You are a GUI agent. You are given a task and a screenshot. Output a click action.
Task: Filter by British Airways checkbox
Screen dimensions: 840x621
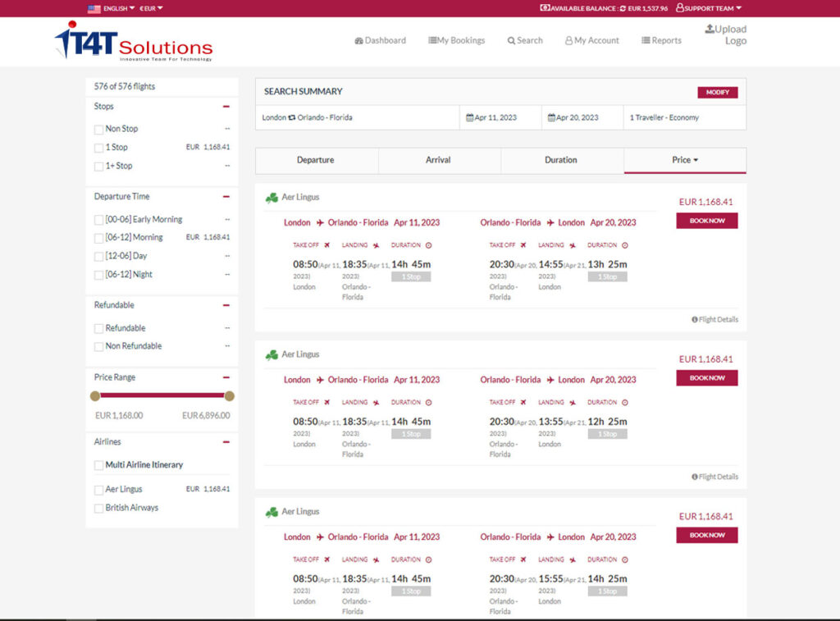[x=98, y=509]
